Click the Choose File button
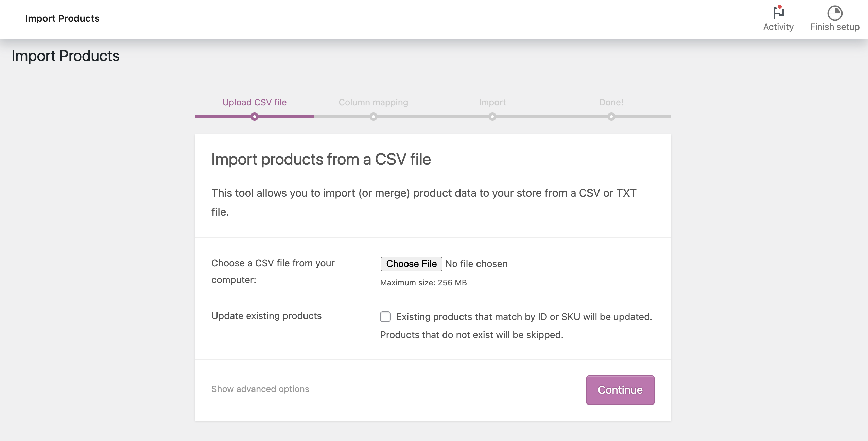This screenshot has height=441, width=868. [x=411, y=263]
